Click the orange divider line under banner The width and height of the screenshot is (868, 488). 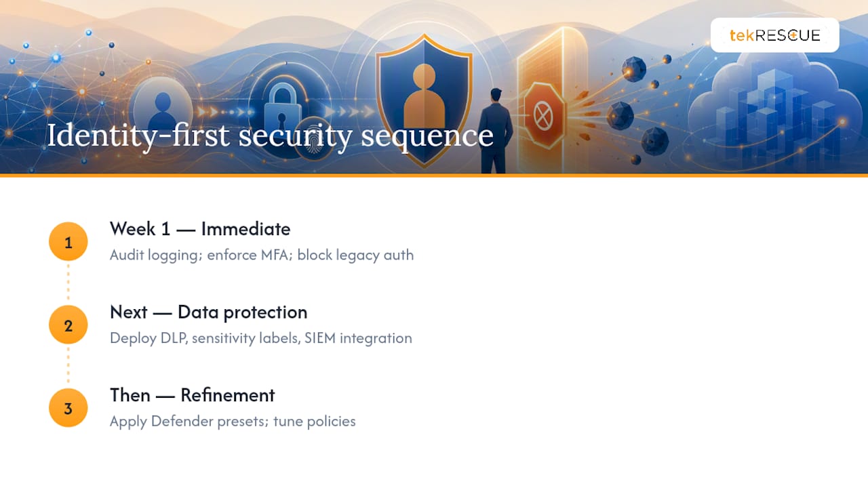434,175
